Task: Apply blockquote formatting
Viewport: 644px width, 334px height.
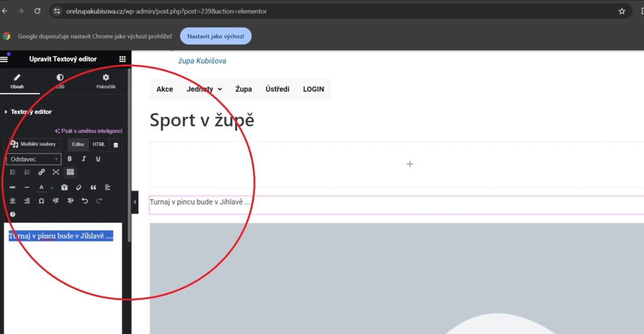Action: point(93,187)
